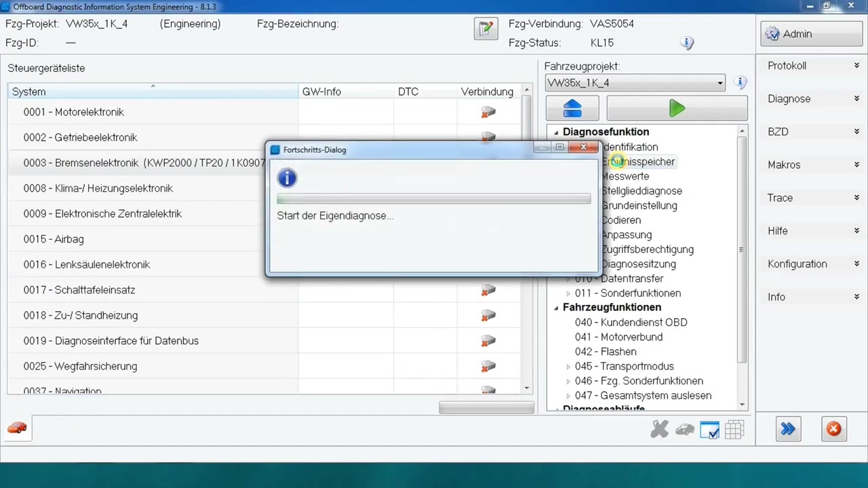
Task: Expand the Makros sidebar section
Action: tap(812, 165)
